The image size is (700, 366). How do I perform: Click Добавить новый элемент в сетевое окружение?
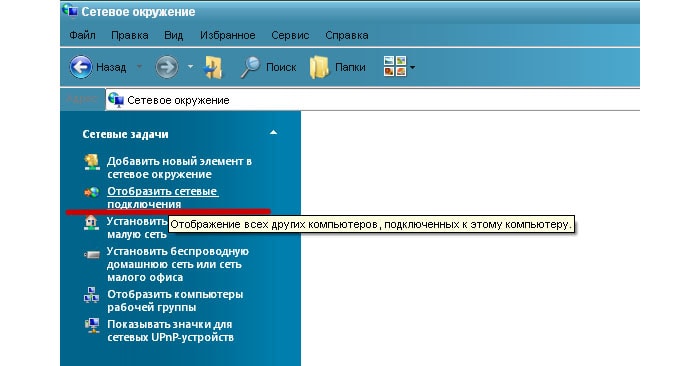(x=179, y=167)
